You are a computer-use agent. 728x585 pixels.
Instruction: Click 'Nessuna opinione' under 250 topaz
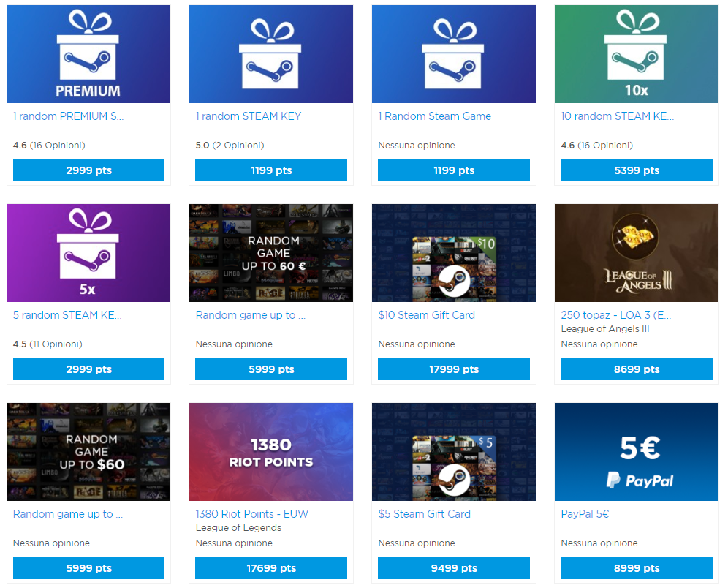pyautogui.click(x=599, y=344)
